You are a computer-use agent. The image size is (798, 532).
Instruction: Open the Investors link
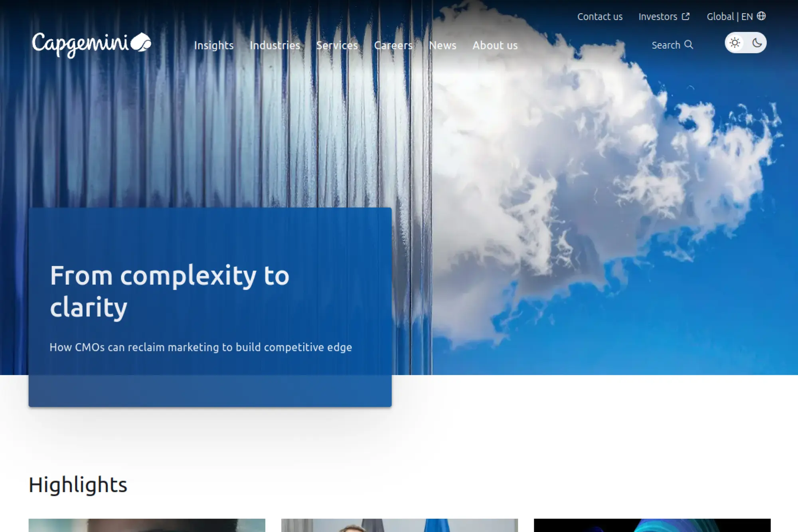click(658, 16)
